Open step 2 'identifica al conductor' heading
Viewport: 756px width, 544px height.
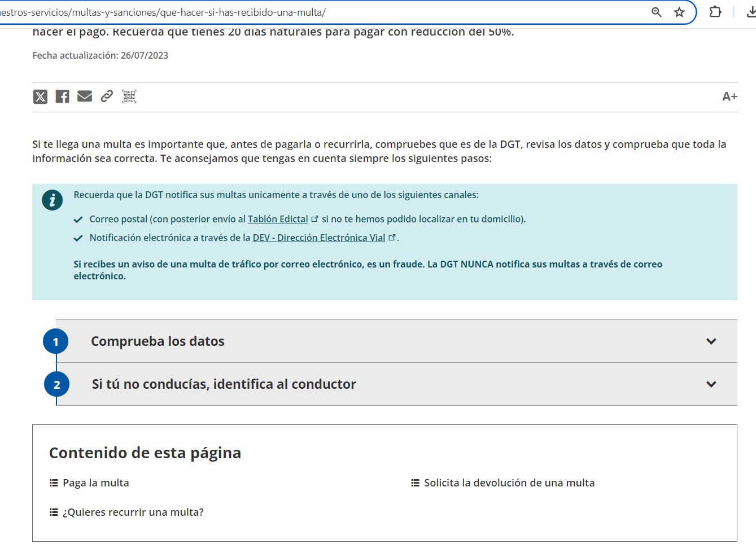224,384
